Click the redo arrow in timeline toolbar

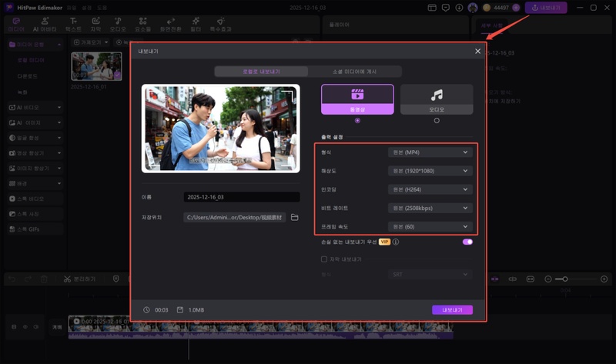pyautogui.click(x=28, y=279)
